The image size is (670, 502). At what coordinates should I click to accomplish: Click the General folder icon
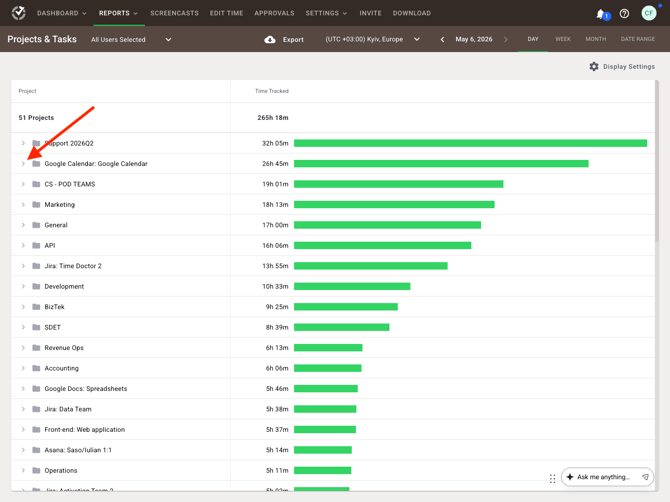point(36,225)
